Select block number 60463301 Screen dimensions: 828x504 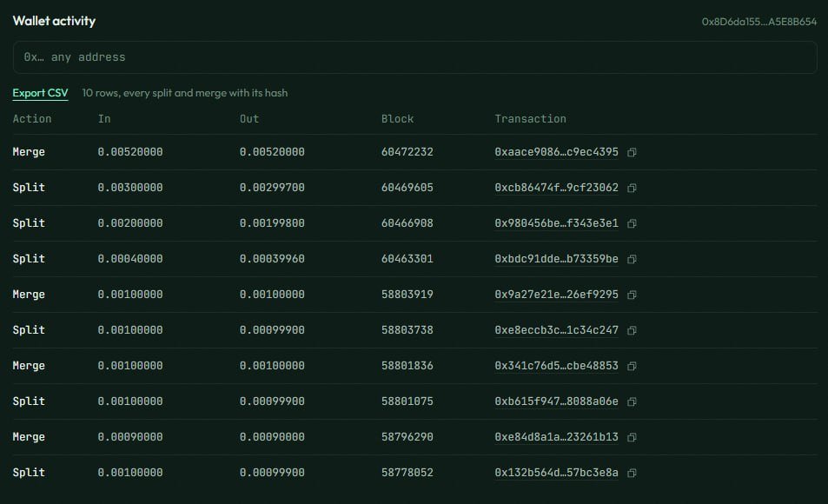pos(407,259)
